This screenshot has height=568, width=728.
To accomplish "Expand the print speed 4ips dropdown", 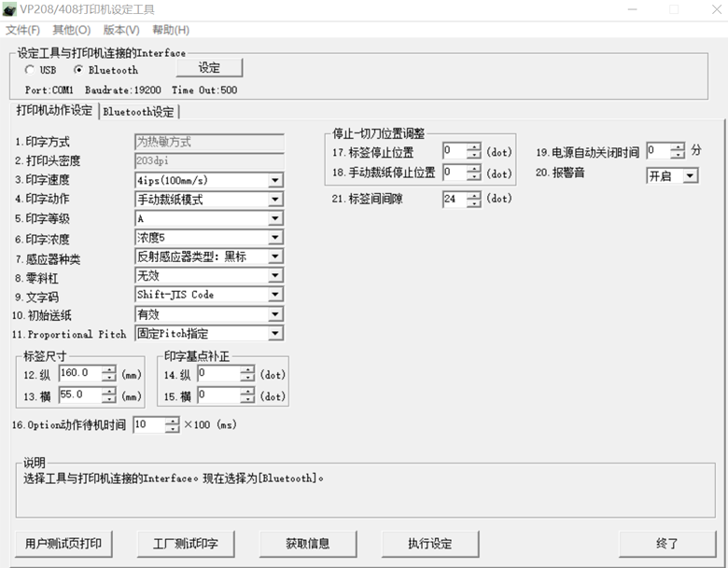I will point(275,180).
